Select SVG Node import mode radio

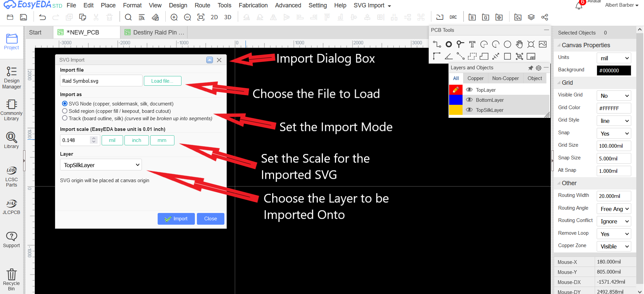[x=65, y=104]
